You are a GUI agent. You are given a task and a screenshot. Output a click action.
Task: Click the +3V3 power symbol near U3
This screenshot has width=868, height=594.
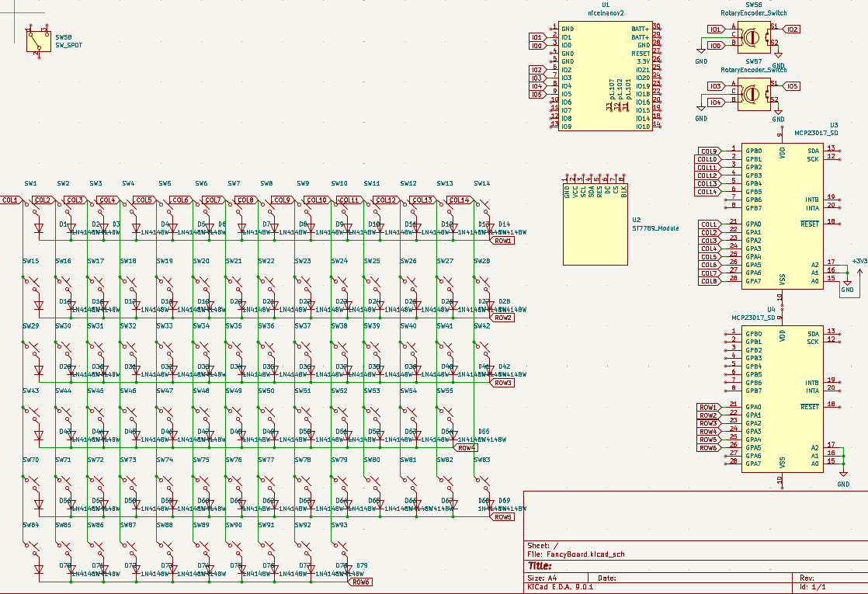click(859, 262)
